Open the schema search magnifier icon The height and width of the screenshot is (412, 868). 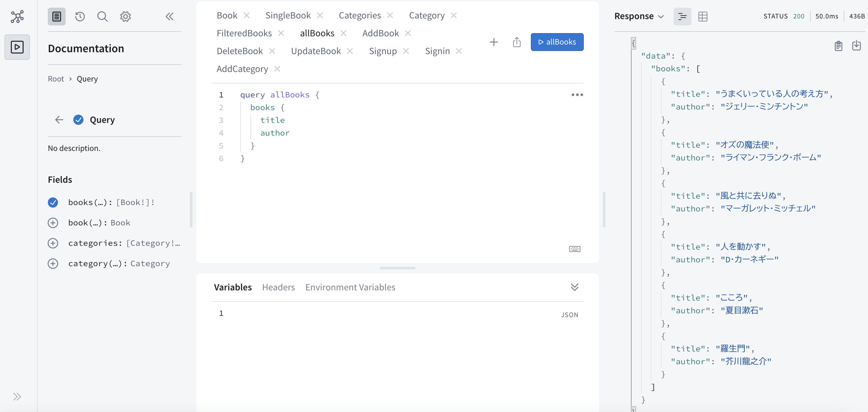point(102,16)
